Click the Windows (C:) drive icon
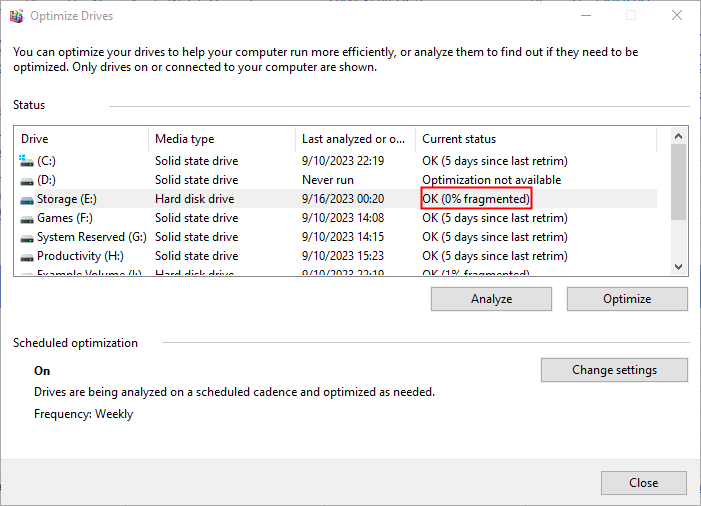Screen dimensions: 701x506 (x=26, y=161)
